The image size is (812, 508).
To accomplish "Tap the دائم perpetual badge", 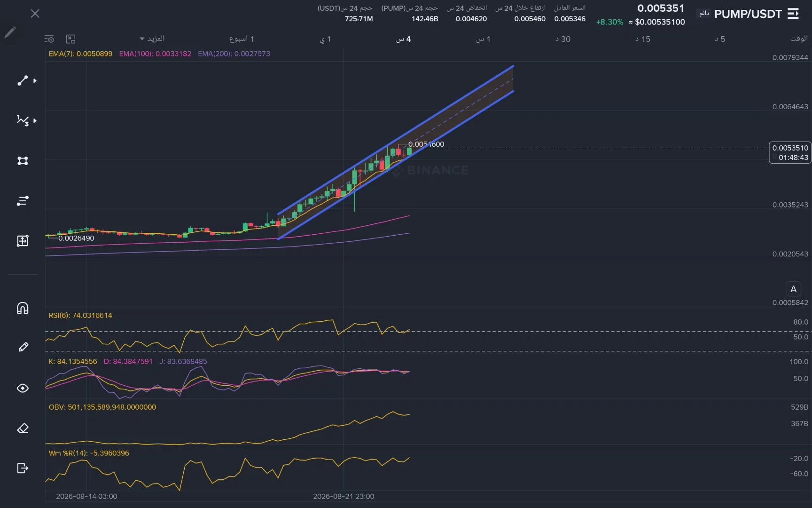I will pos(704,13).
